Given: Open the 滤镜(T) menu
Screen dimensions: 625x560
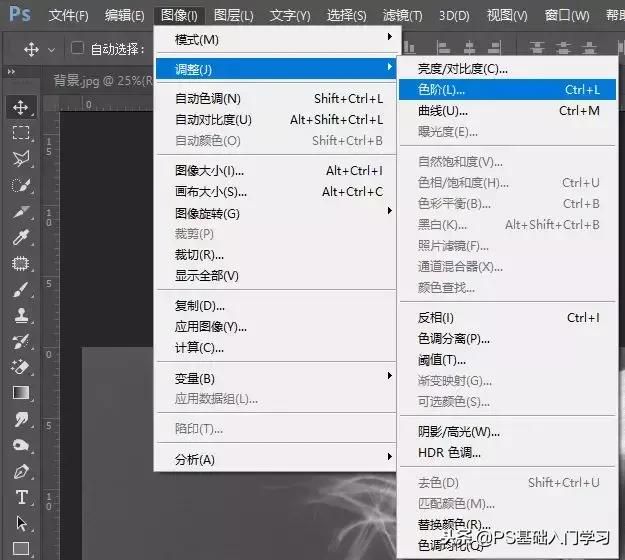Looking at the screenshot, I should click(403, 16).
